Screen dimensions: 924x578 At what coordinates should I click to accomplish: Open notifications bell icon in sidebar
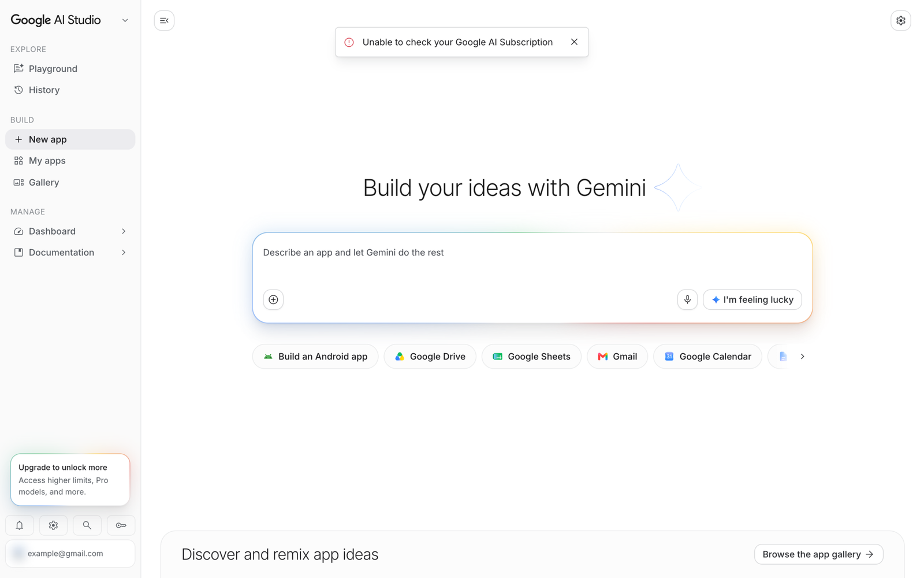tap(20, 525)
